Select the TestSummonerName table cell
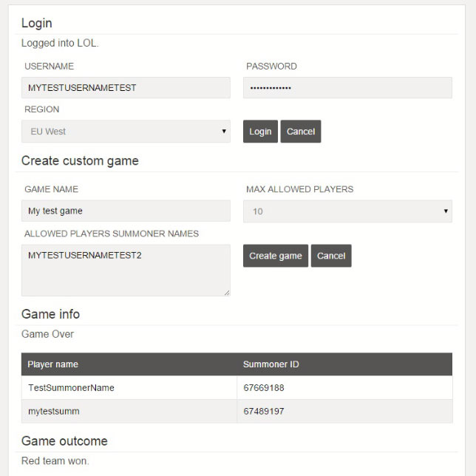The image size is (476, 476). tap(71, 388)
